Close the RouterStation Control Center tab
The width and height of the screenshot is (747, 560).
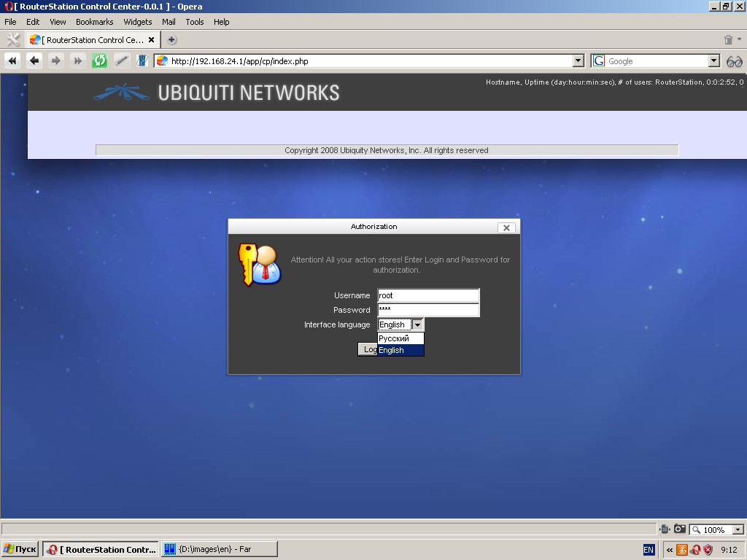[x=152, y=40]
